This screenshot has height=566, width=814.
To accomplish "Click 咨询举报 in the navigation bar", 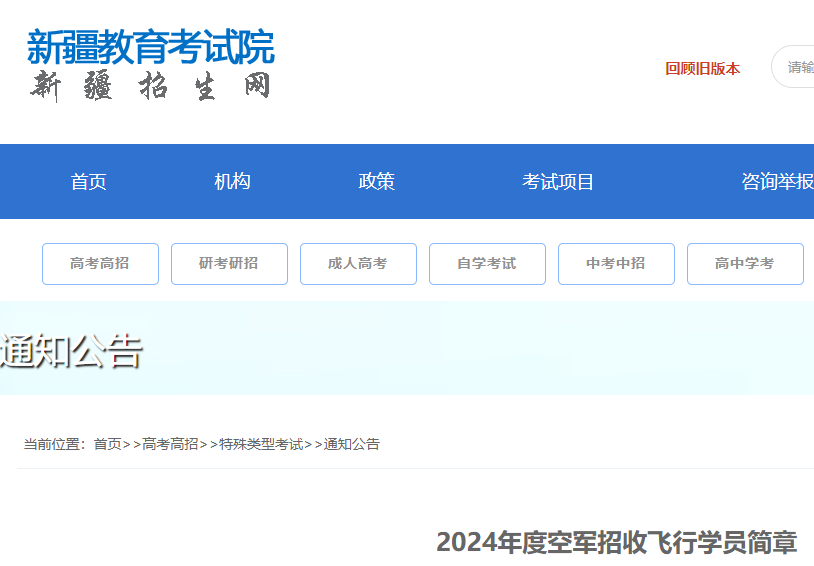I will tap(777, 182).
